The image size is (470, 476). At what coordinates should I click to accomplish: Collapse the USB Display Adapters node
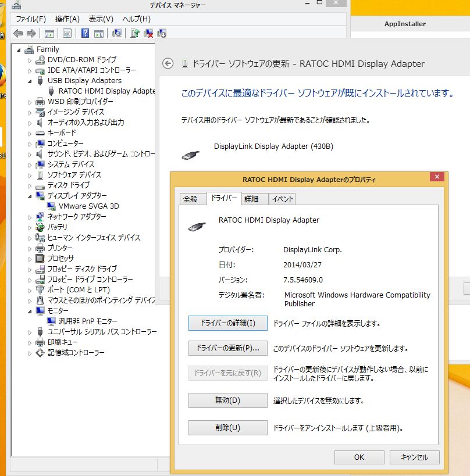[x=30, y=81]
